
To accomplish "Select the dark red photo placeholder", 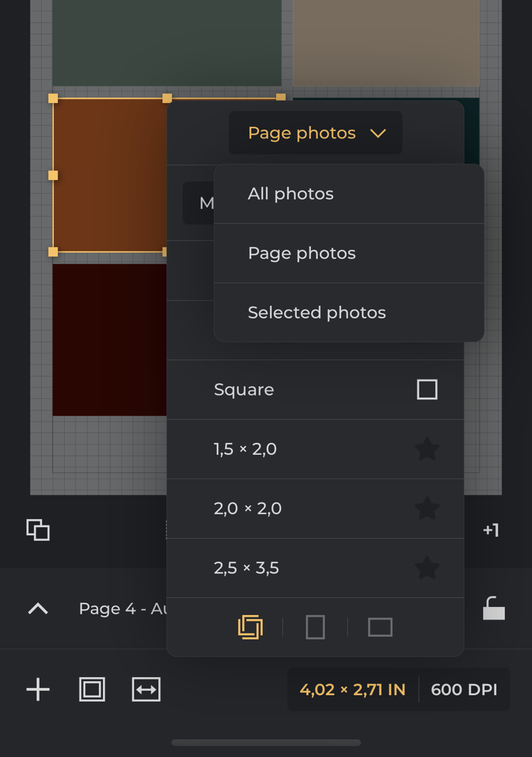I will 109,340.
